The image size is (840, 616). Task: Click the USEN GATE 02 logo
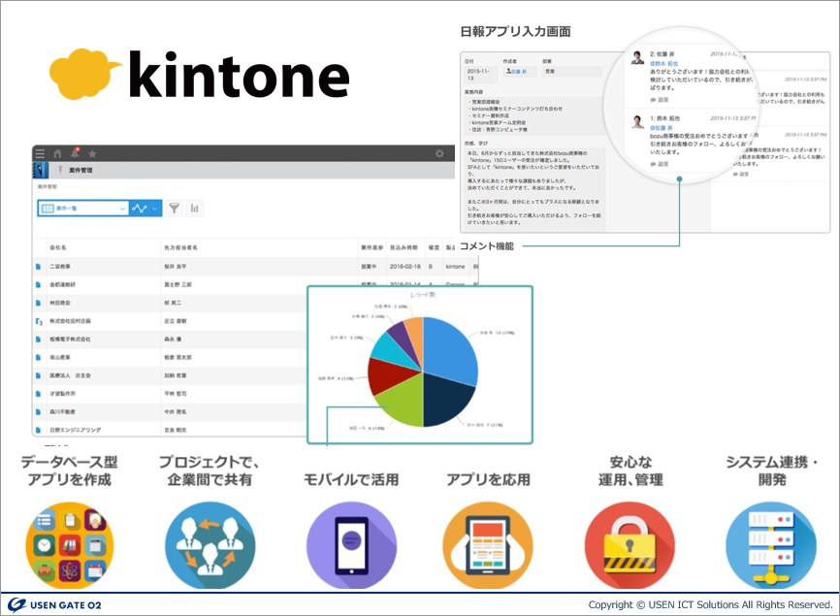(x=54, y=604)
